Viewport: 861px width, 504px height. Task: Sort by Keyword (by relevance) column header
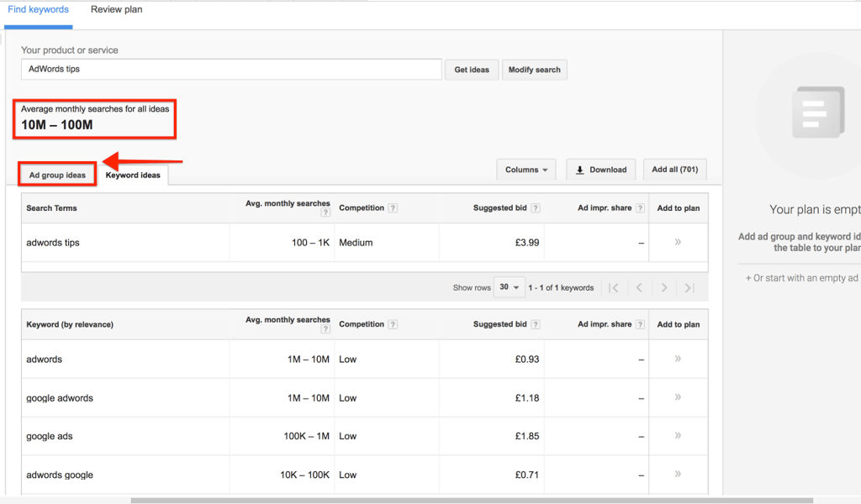[70, 325]
